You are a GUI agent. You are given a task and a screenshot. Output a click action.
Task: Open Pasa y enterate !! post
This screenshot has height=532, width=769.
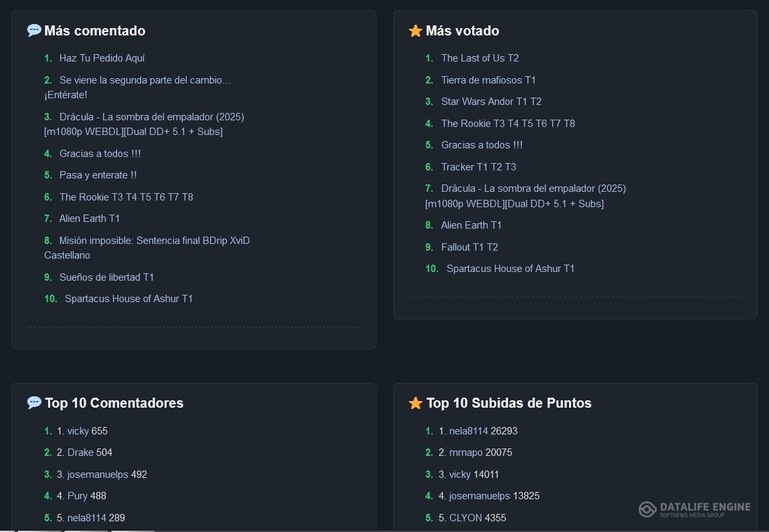[x=98, y=175]
